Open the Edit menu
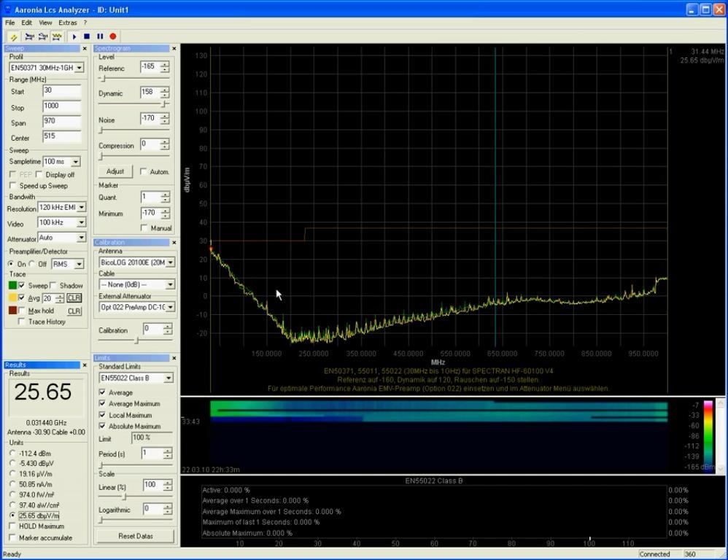 (x=26, y=23)
